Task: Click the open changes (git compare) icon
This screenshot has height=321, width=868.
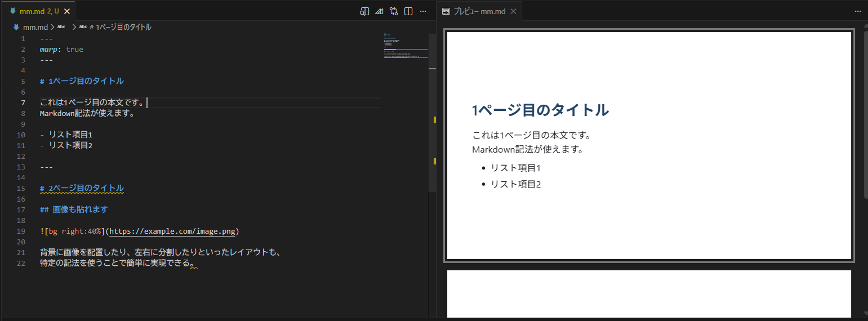Action: point(394,11)
